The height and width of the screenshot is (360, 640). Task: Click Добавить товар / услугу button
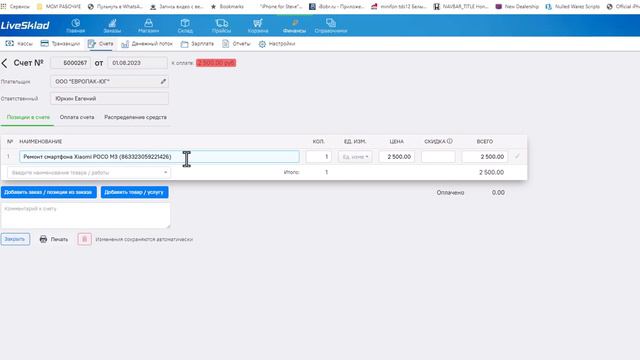pos(134,192)
